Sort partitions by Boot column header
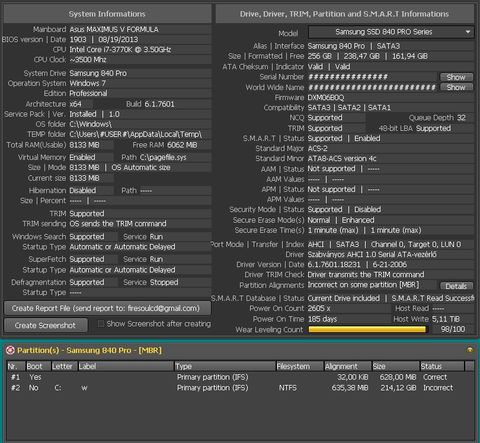 click(x=38, y=366)
